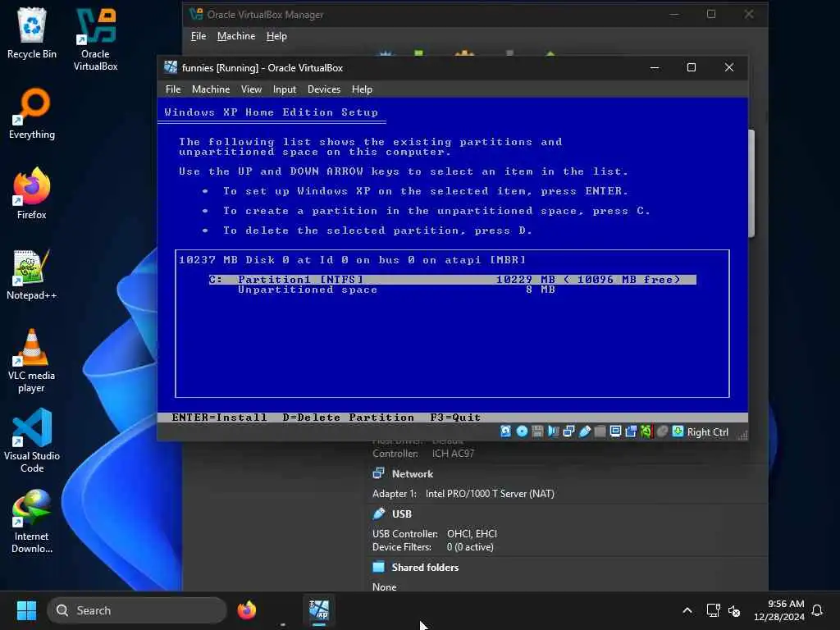This screenshot has width=840, height=630.
Task: Click the USB section header in Manager
Action: [x=402, y=514]
